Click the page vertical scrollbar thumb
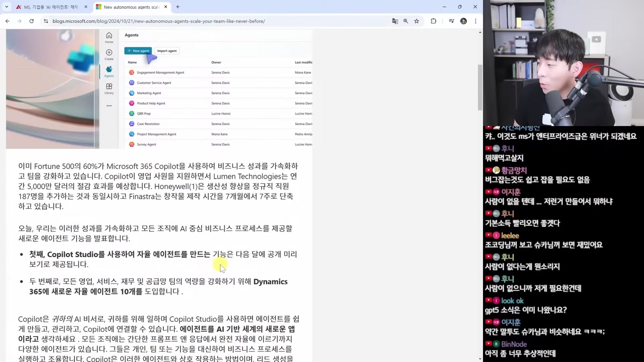Viewport: 644px width, 362px height. [x=480, y=87]
